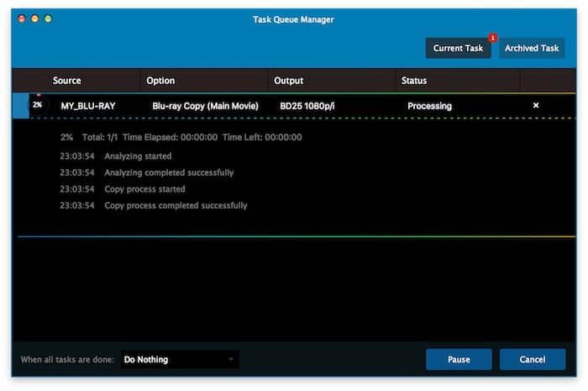This screenshot has width=588, height=391.
Task: Cancel the task queue
Action: (533, 360)
